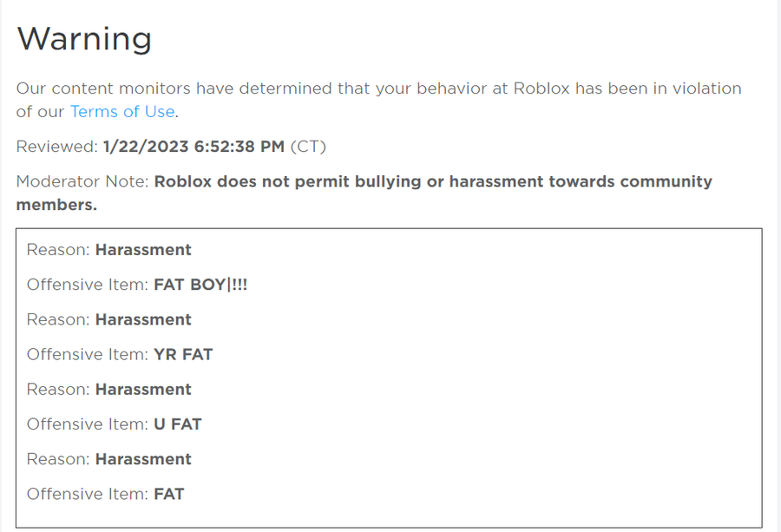Image resolution: width=781 pixels, height=532 pixels.
Task: Click the "Reviewed:" label
Action: [56, 147]
